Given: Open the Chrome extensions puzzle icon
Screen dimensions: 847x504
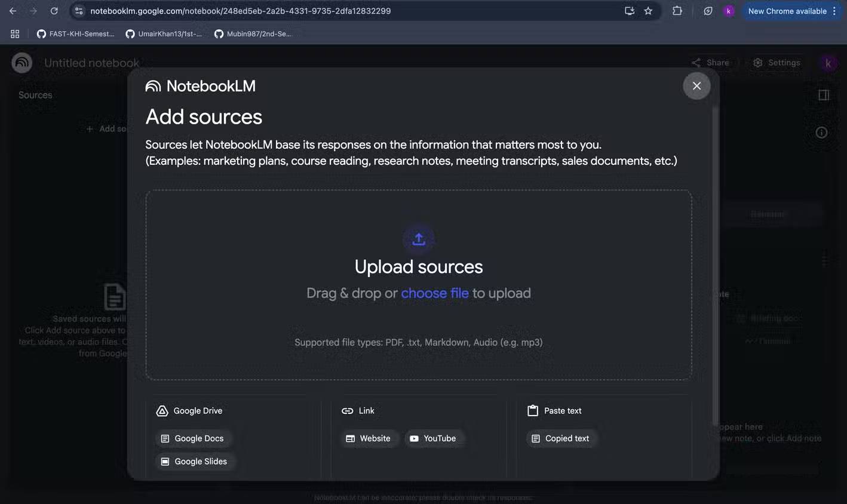Looking at the screenshot, I should 677,11.
